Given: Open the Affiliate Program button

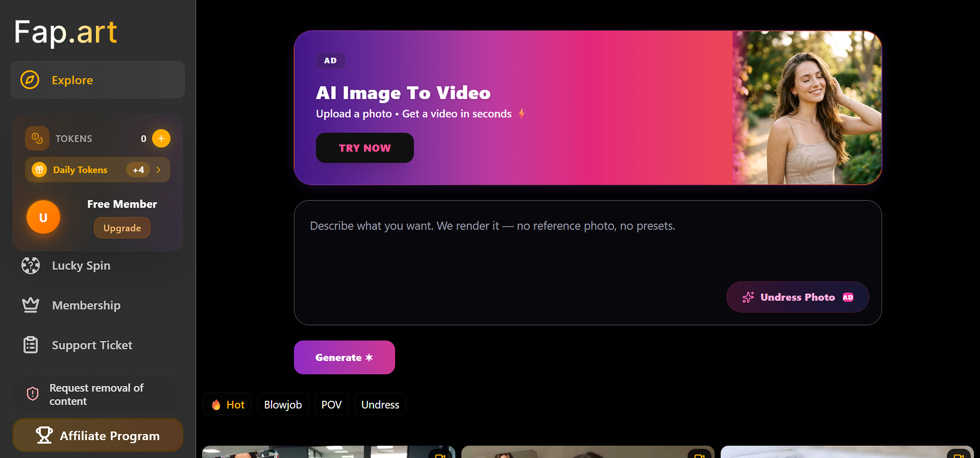Looking at the screenshot, I should click(98, 435).
